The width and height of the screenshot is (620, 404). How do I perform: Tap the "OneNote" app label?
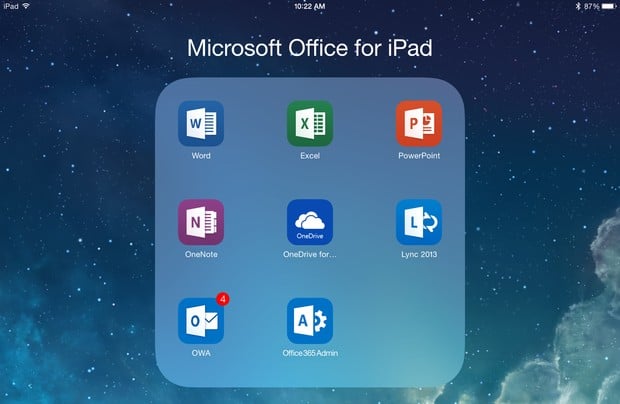201,255
